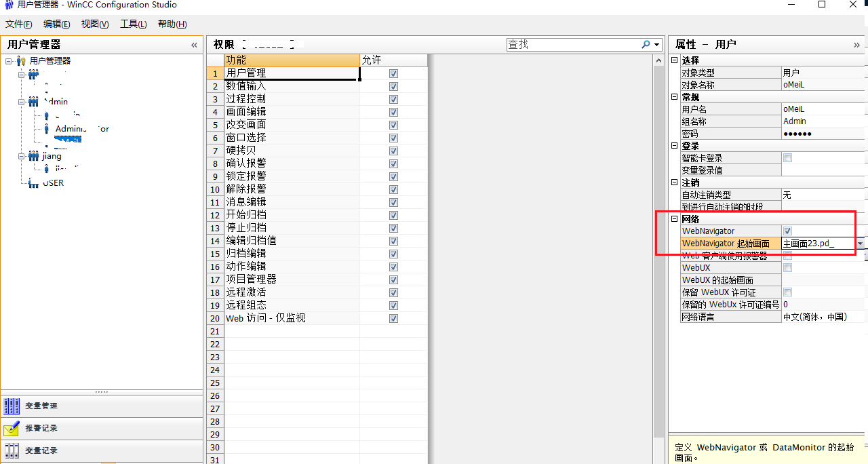This screenshot has width=868, height=464.
Task: Select the 编辑归档值 function cell
Action: [x=292, y=241]
